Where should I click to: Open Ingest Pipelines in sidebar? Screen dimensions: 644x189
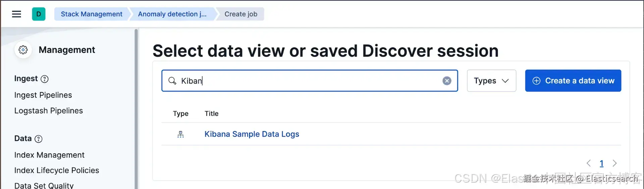tap(43, 95)
